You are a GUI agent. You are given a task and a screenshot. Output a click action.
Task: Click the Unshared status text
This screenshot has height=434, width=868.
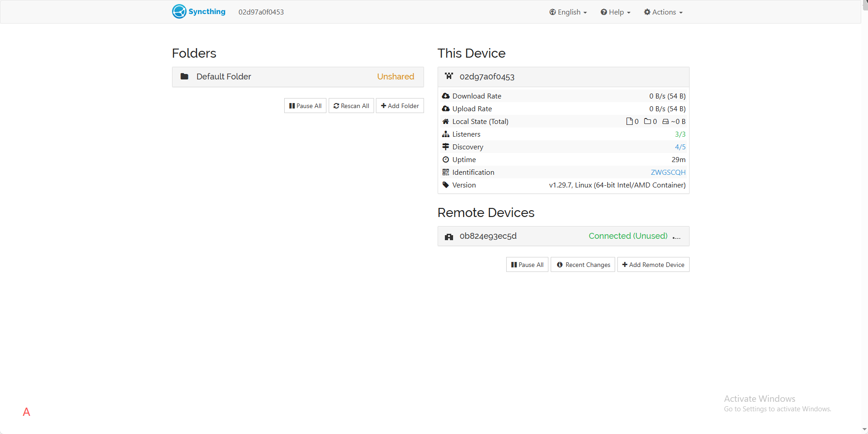[x=395, y=77]
